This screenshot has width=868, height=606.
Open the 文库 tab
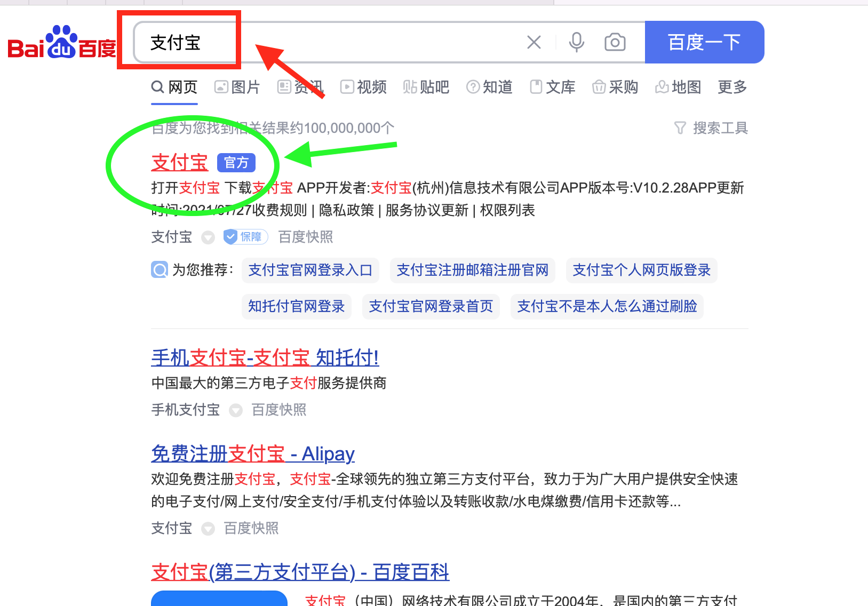tap(552, 87)
